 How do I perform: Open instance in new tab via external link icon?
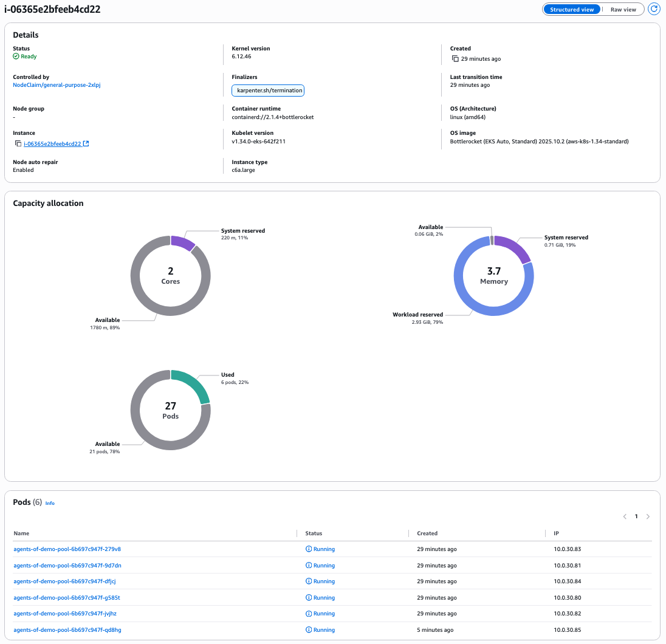click(x=87, y=144)
